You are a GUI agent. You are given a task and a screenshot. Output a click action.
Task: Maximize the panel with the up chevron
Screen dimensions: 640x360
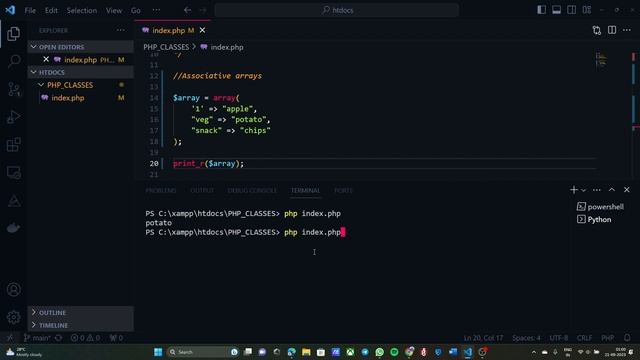click(612, 190)
